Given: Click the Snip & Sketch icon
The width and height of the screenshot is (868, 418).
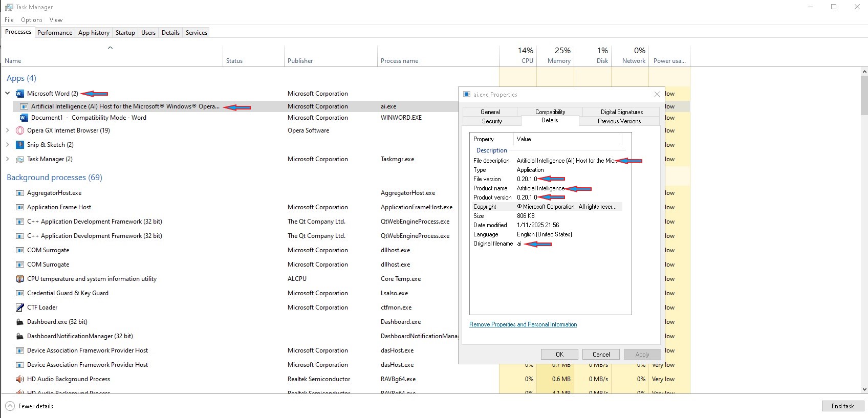Looking at the screenshot, I should click(x=20, y=145).
